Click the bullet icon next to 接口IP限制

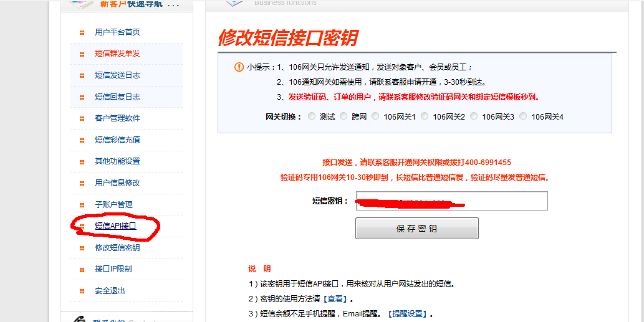click(82, 270)
